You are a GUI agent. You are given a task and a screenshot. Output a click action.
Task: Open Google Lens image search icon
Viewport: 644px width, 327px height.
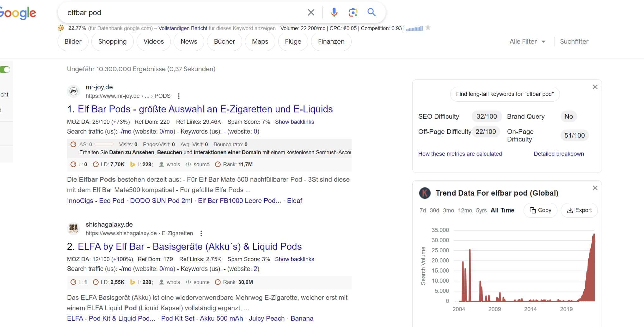[x=353, y=12]
